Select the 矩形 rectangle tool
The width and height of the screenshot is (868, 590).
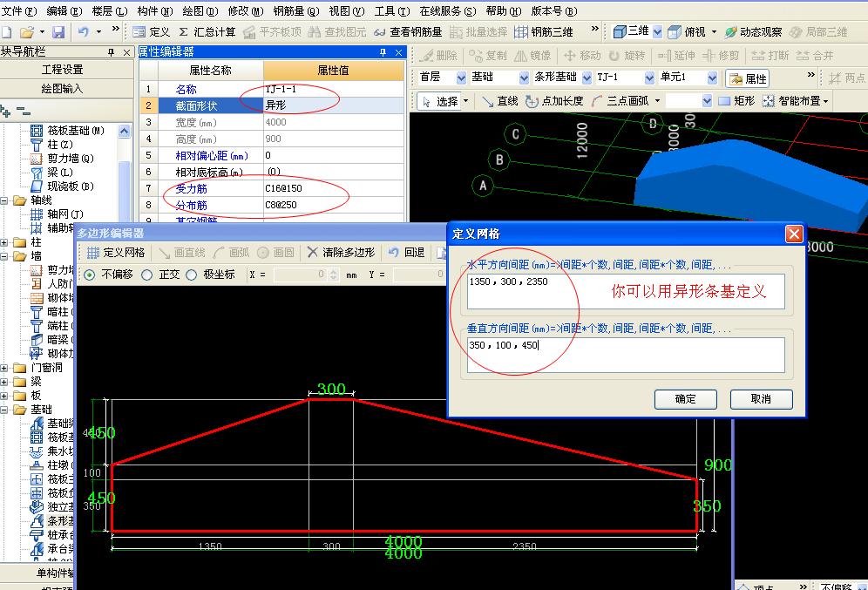[736, 101]
